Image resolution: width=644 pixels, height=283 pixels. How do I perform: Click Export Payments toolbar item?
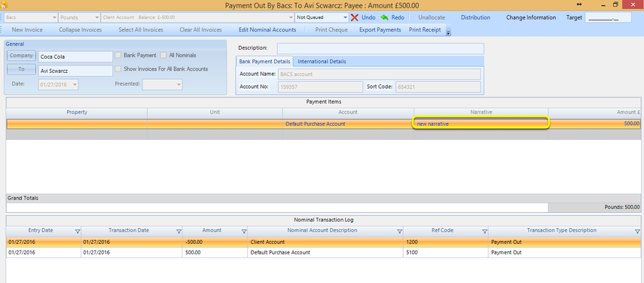380,30
